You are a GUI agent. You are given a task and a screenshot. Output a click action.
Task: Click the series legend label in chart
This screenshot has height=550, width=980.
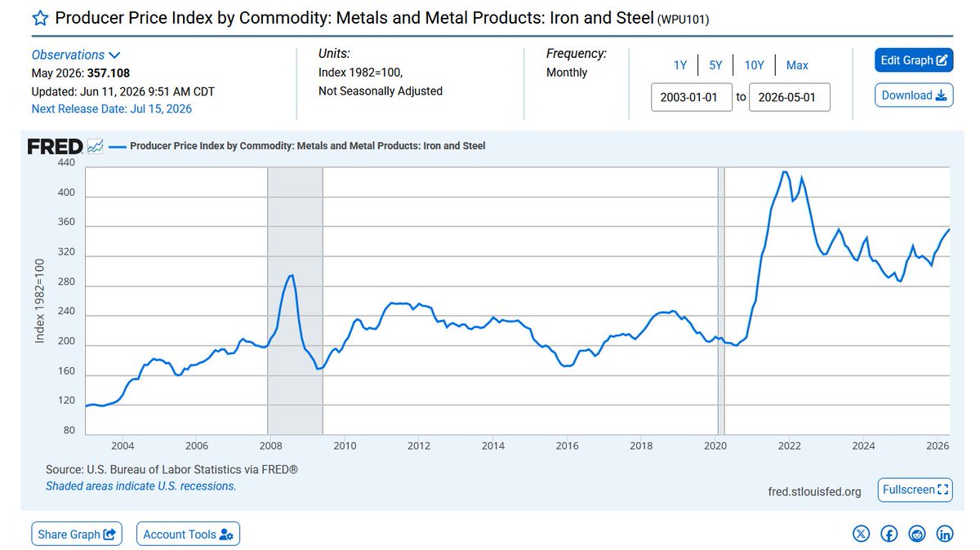tap(308, 146)
